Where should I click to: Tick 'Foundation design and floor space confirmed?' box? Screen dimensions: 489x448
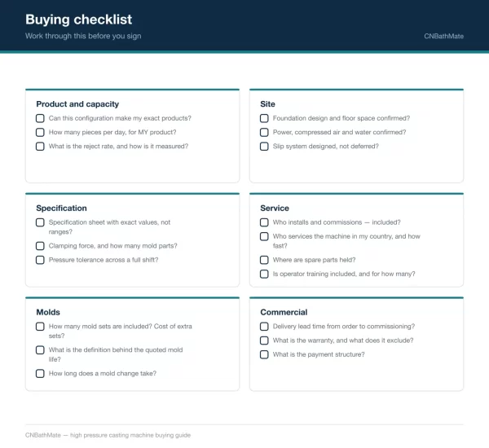click(x=264, y=118)
